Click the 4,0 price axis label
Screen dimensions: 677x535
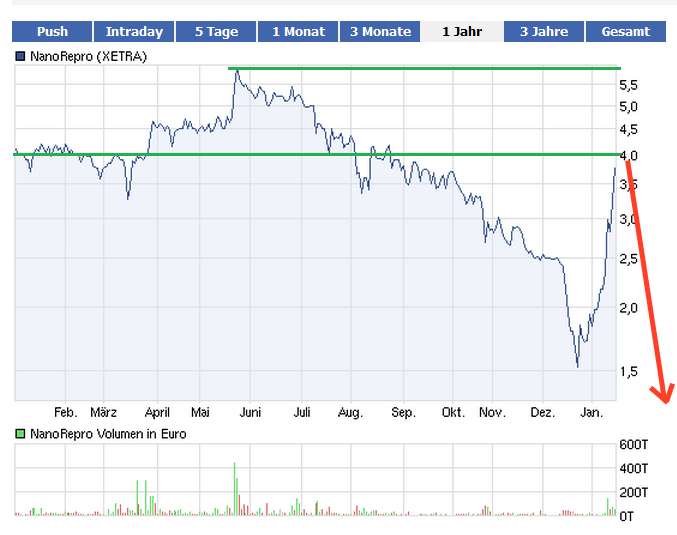tap(628, 155)
